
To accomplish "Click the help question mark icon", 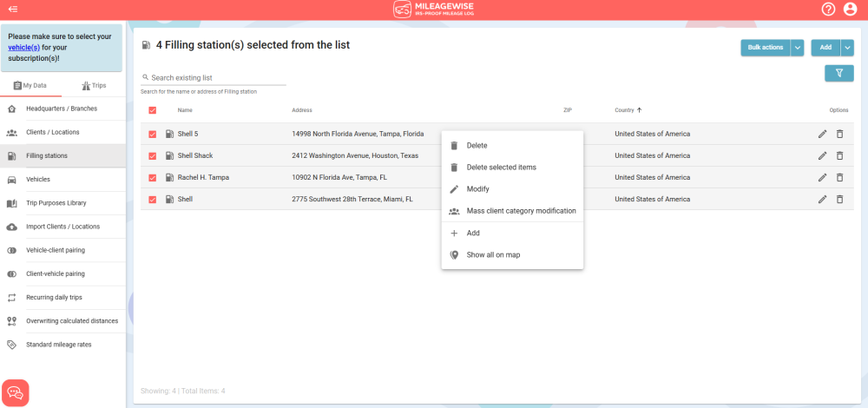I will pos(828,10).
